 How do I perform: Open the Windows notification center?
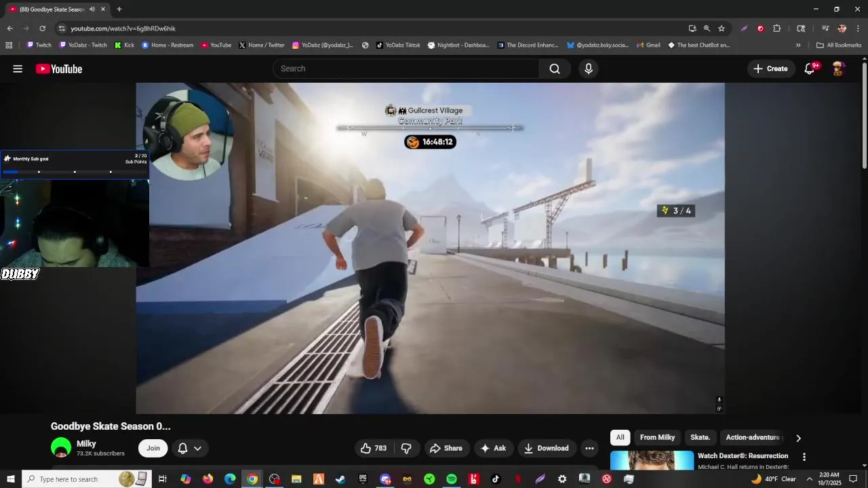(853, 479)
